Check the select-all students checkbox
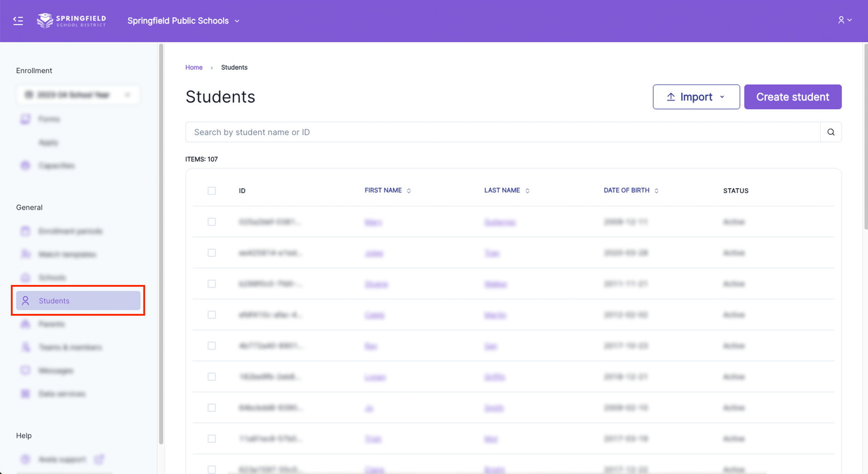Image resolution: width=868 pixels, height=474 pixels. pos(212,190)
